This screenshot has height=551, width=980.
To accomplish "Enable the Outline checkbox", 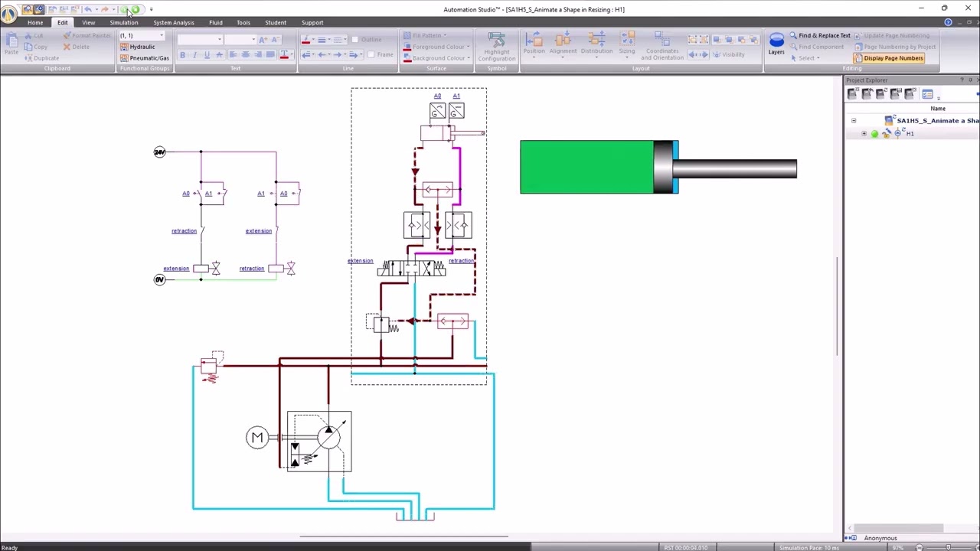I will point(356,40).
